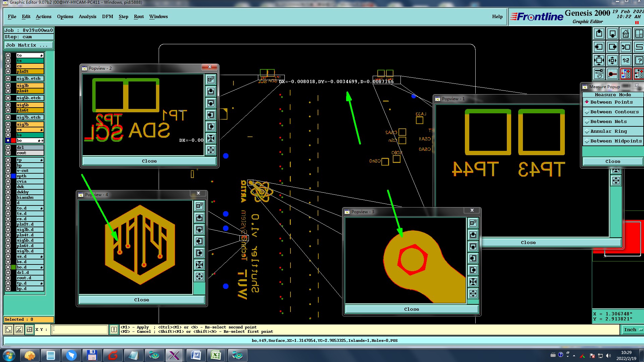The image size is (644, 362).
Task: Open the Analysis menu
Action: (87, 17)
